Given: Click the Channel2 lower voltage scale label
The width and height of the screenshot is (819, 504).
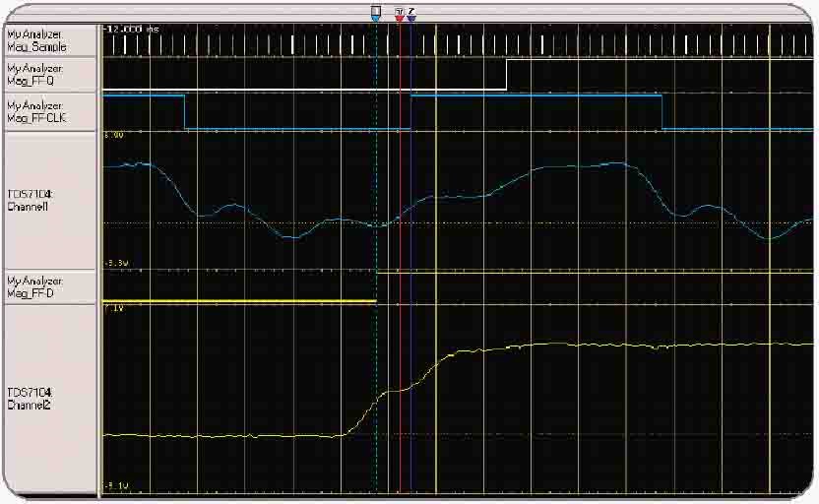Looking at the screenshot, I should tap(115, 486).
